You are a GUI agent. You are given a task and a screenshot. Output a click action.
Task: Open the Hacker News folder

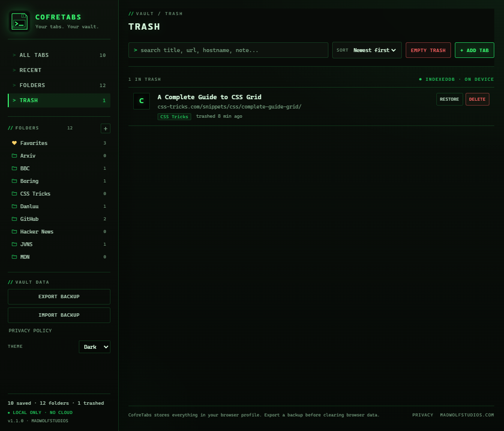point(59,232)
